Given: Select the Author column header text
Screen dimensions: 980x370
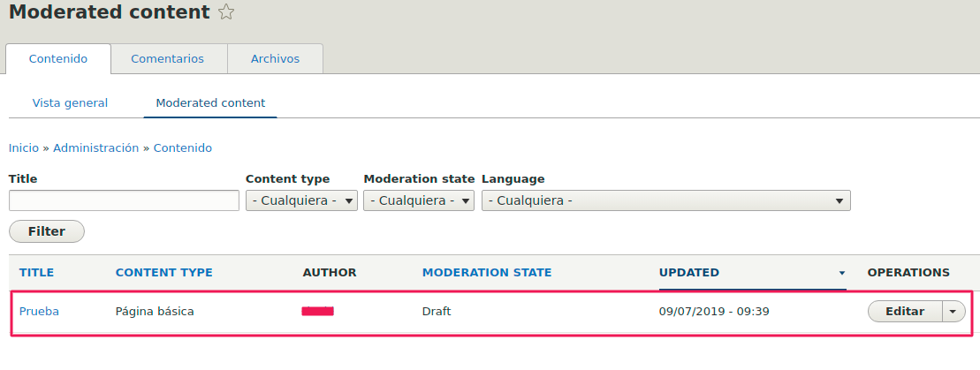Looking at the screenshot, I should tap(330, 273).
